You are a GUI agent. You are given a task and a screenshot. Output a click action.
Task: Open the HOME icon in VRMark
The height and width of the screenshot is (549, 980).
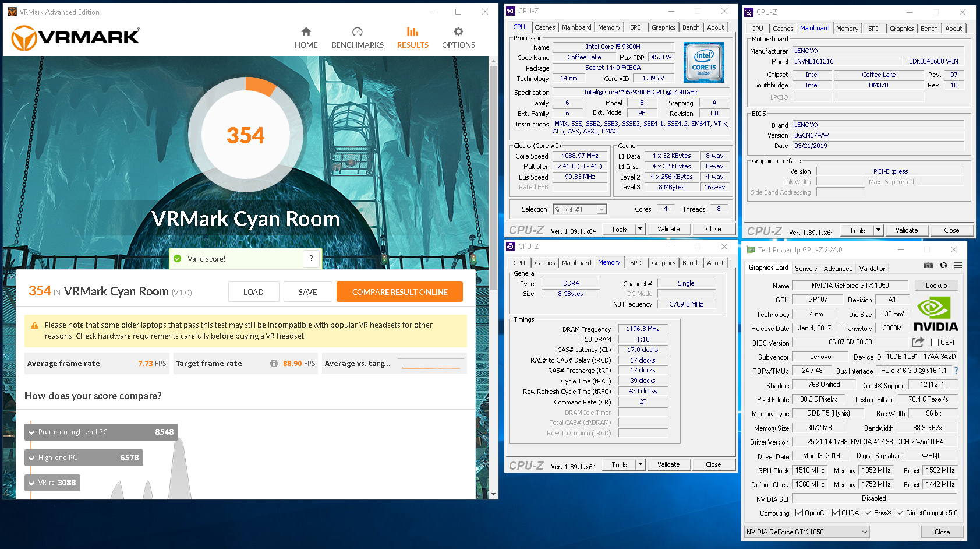306,31
